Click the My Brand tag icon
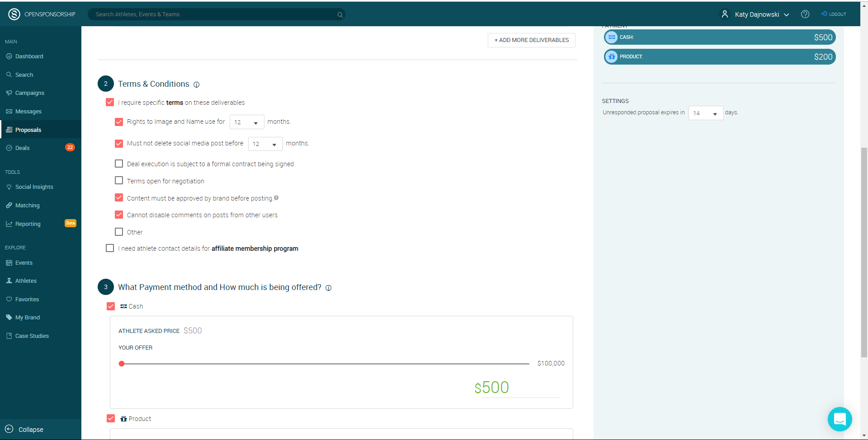This screenshot has height=440, width=868. [9, 317]
